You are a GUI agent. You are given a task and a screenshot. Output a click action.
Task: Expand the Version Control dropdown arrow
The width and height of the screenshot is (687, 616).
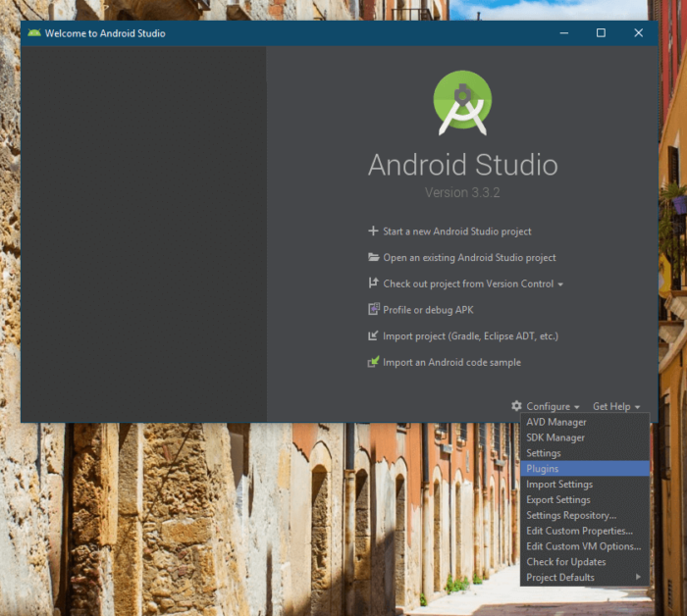(560, 284)
